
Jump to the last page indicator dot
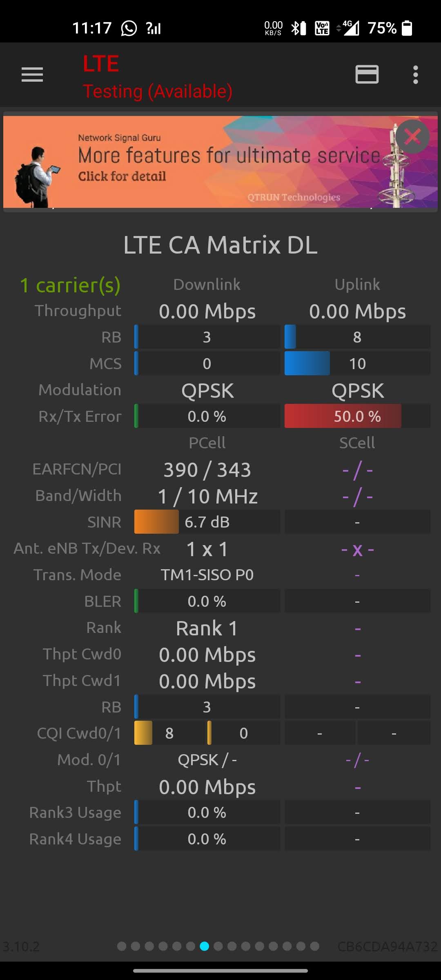point(314,946)
